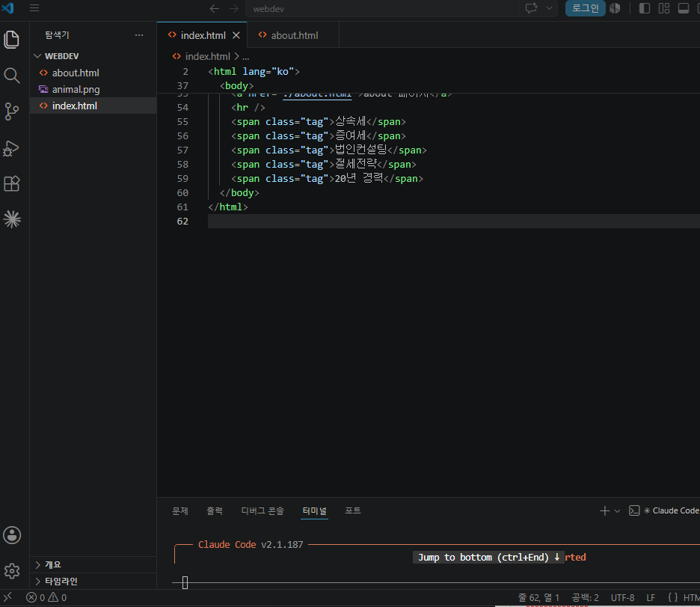Open Run and Debug view icon
Viewport: 700px width, 607px height.
[12, 148]
